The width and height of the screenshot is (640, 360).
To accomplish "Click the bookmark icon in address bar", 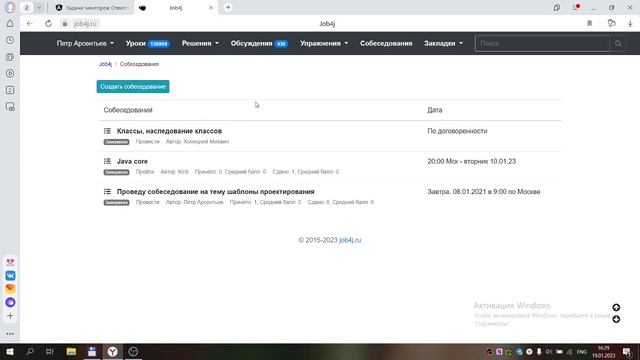I will click(x=589, y=24).
